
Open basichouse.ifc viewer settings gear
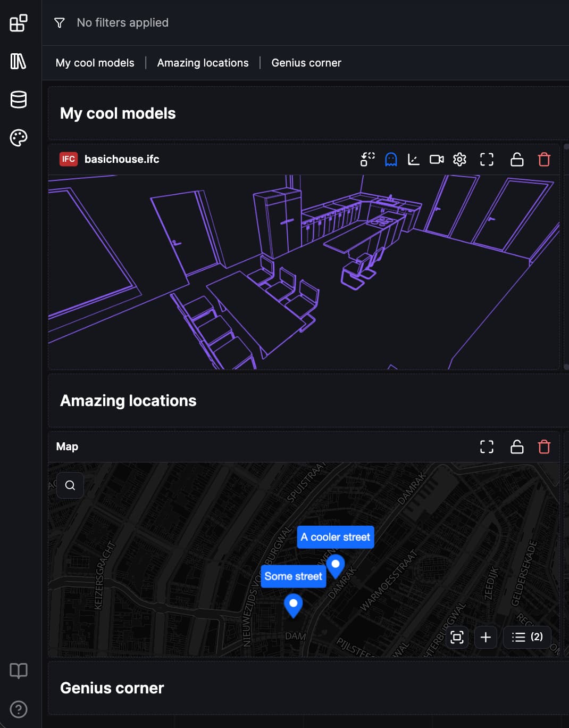[459, 159]
